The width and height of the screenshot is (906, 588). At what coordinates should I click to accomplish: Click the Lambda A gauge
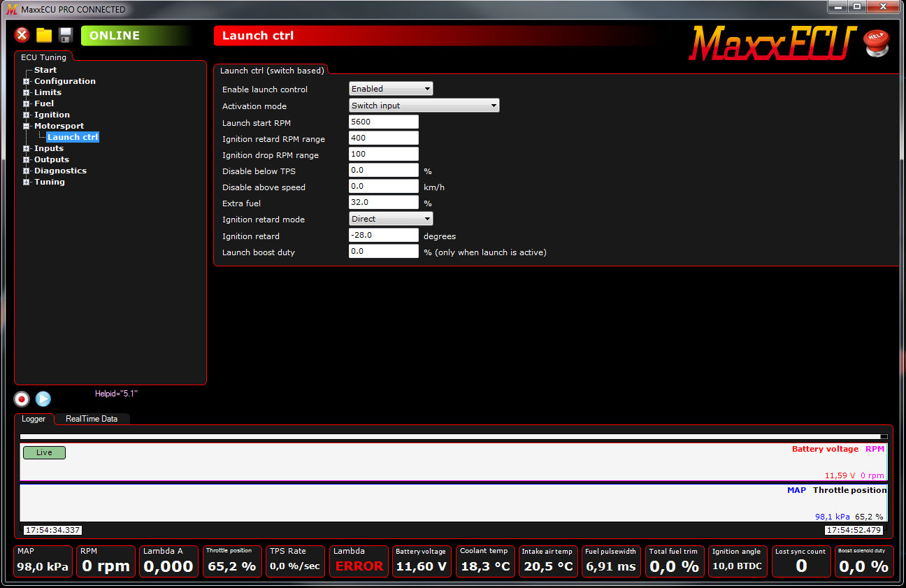coord(168,561)
